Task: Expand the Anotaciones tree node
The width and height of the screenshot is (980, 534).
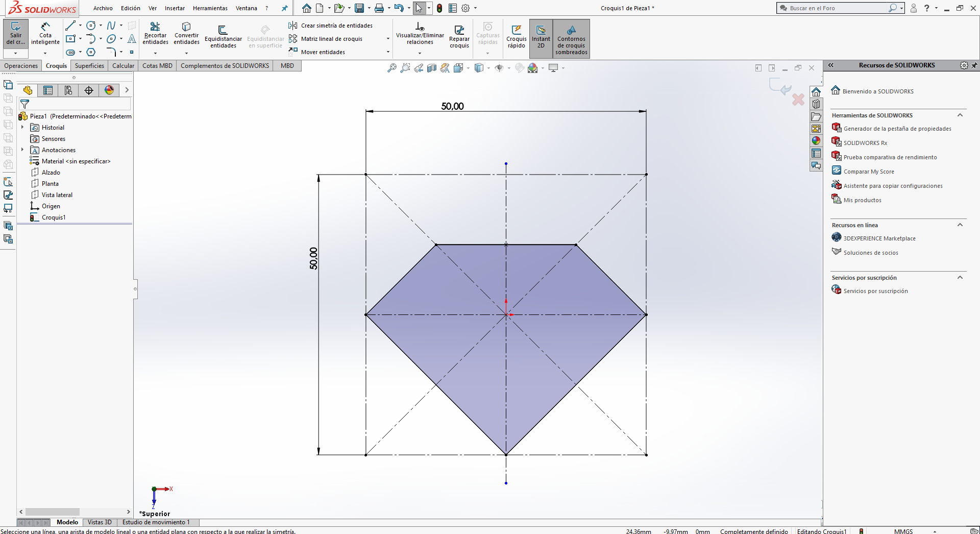Action: 22,150
